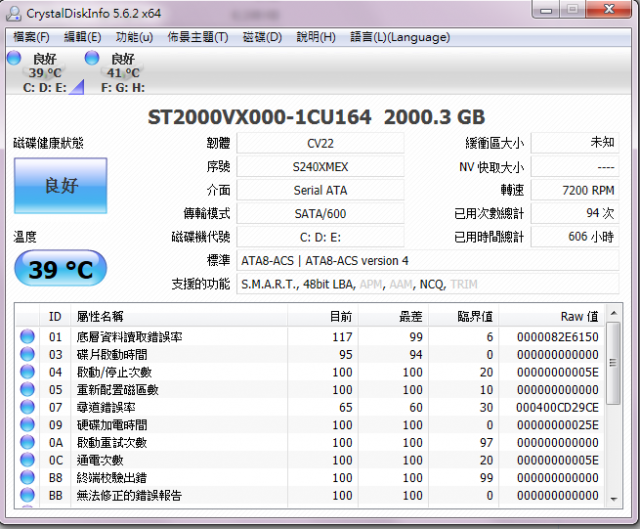Image resolution: width=640 pixels, height=529 pixels.
Task: Click the status orb for attribute BB
Action: (27, 495)
